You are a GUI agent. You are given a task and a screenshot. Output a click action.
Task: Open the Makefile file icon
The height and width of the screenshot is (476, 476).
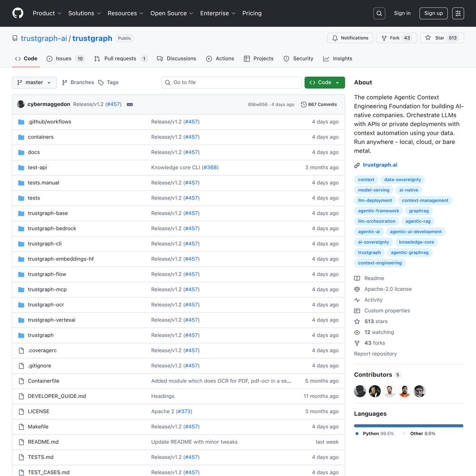tap(21, 427)
